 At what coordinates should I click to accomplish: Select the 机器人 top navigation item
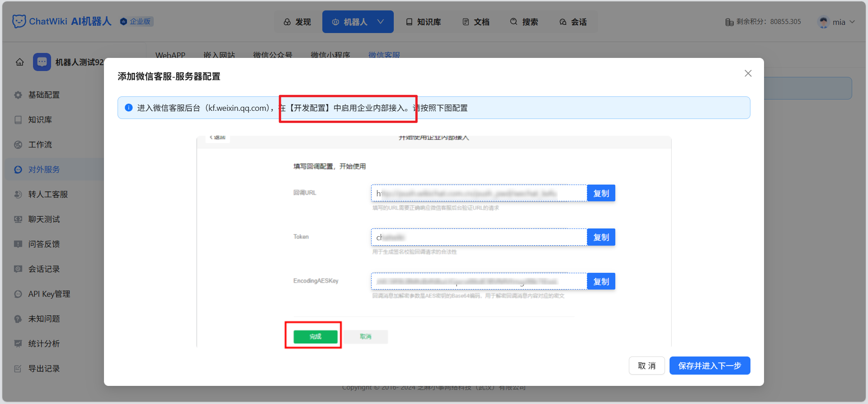(358, 22)
